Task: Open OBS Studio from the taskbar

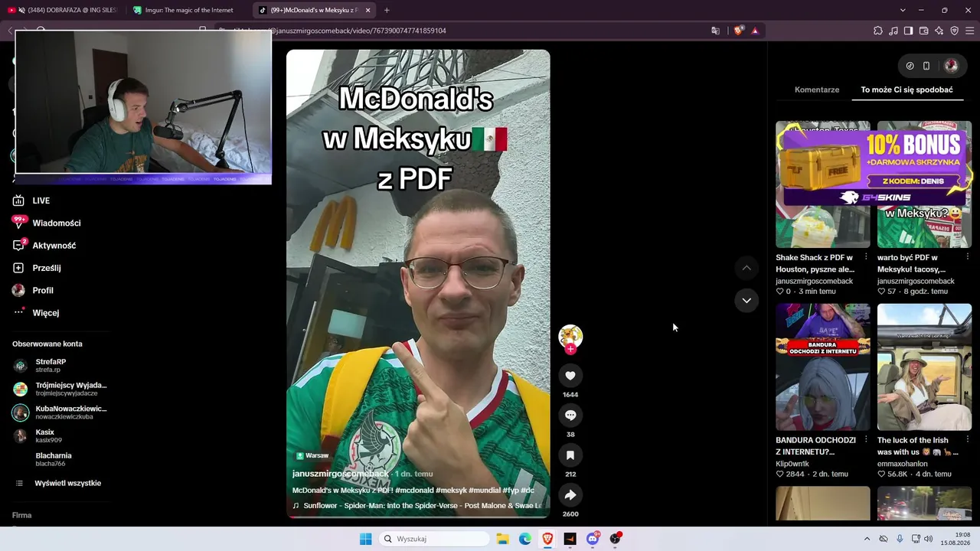Action: (x=615, y=539)
